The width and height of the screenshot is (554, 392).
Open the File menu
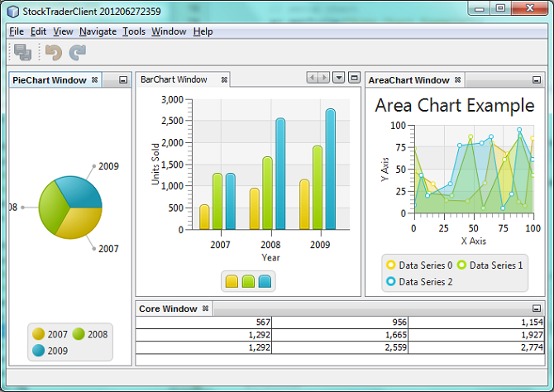coord(17,31)
